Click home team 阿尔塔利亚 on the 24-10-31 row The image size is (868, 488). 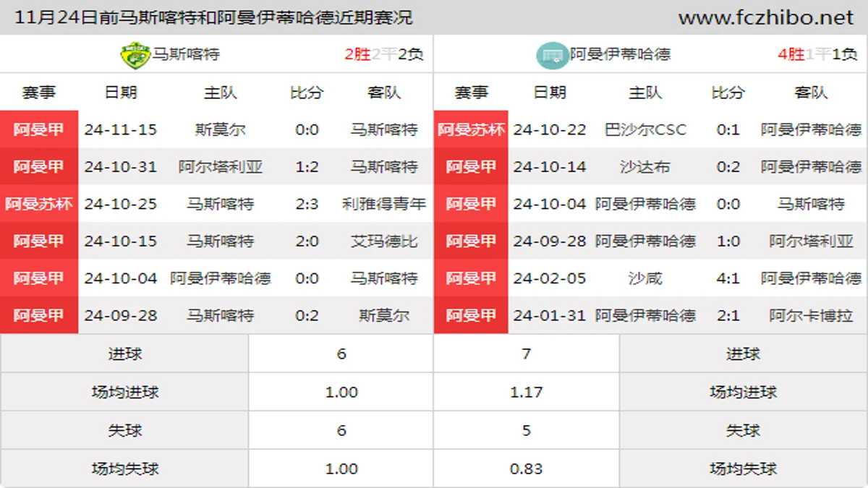(221, 167)
